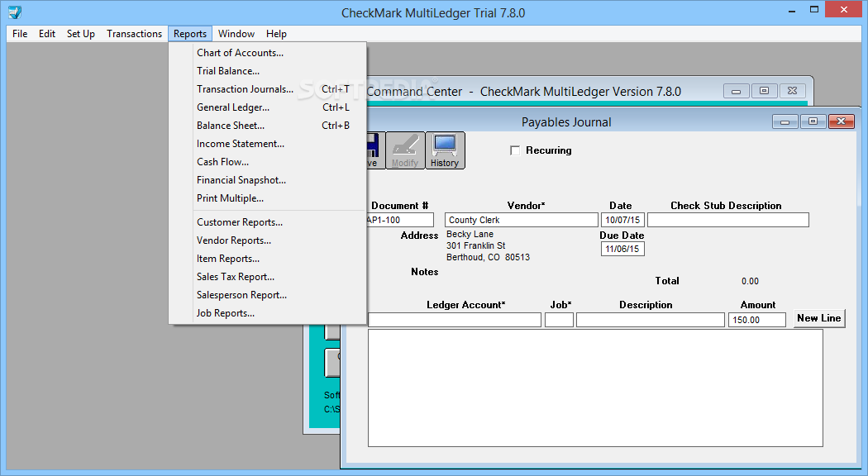Open General Ledger report
Viewport: 868px width, 476px height.
point(267,107)
